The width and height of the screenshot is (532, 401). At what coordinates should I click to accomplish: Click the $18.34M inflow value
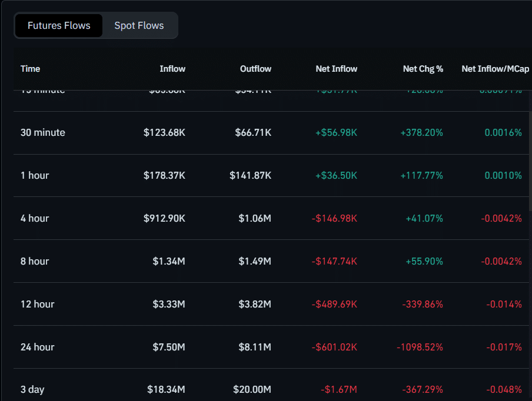coord(166,389)
